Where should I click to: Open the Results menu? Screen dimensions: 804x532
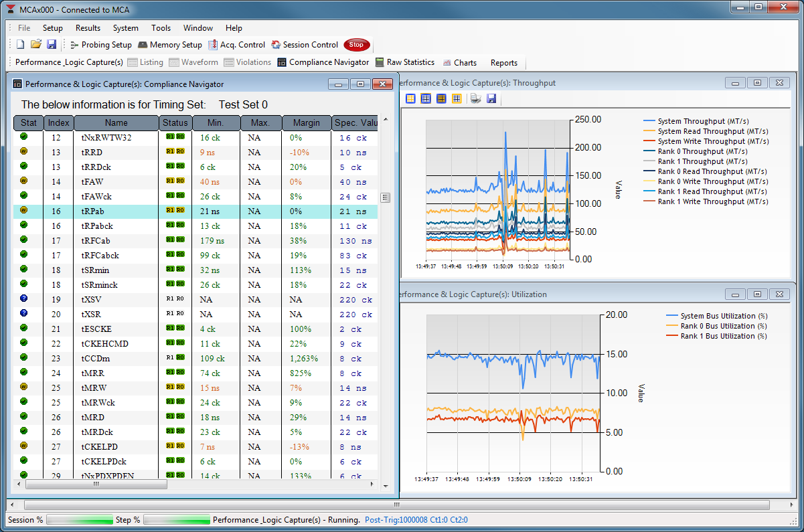[88, 28]
